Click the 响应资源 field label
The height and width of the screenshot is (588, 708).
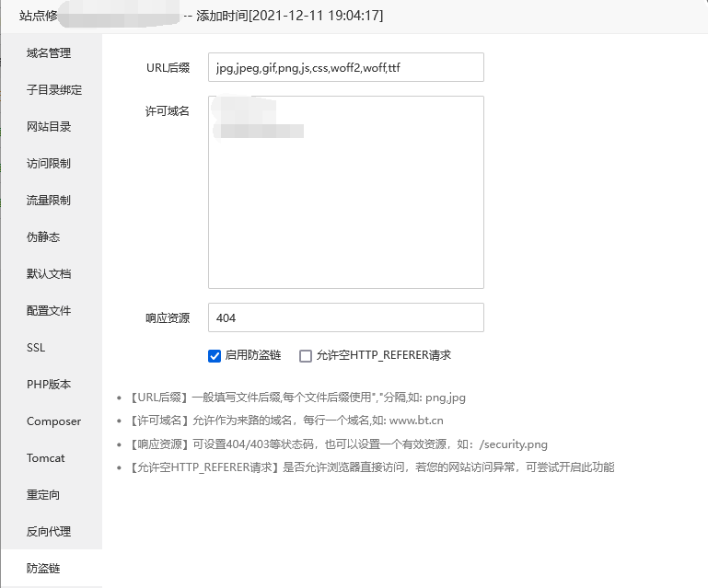coord(168,318)
